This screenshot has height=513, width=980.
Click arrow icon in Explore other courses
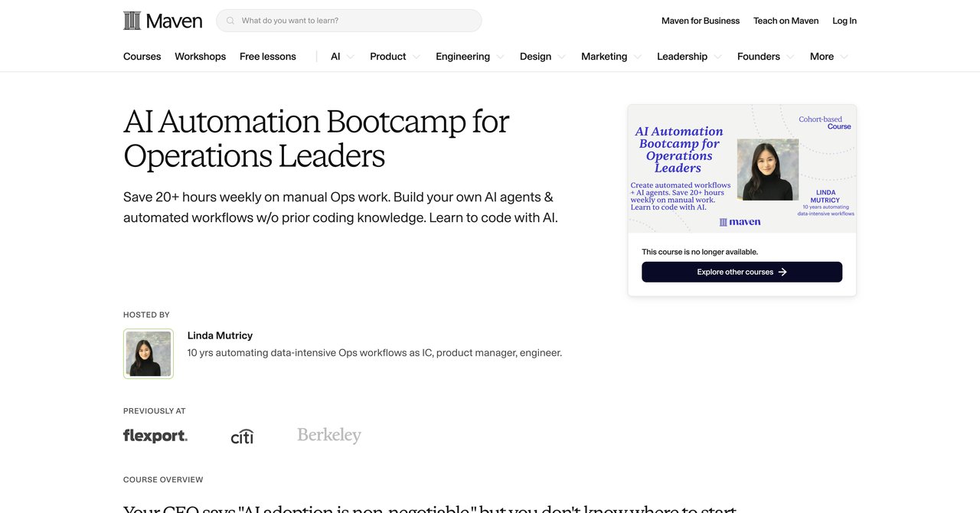point(782,272)
